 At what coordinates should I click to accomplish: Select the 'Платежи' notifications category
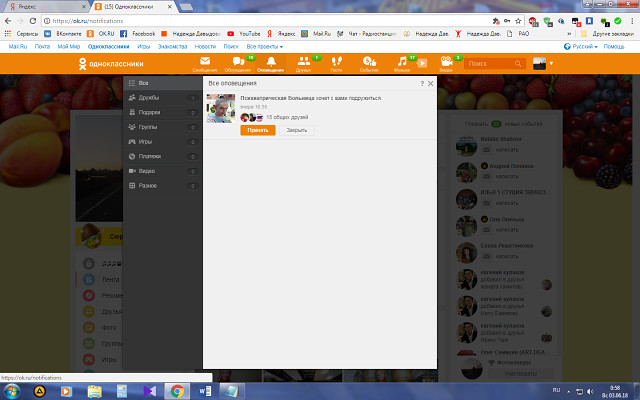[x=162, y=156]
